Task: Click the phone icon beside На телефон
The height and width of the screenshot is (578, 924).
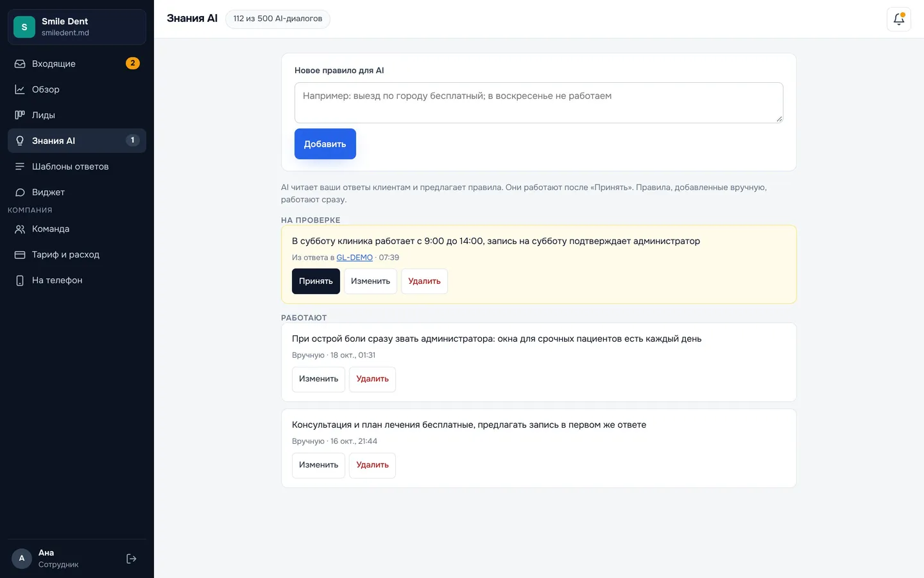Action: click(20, 281)
